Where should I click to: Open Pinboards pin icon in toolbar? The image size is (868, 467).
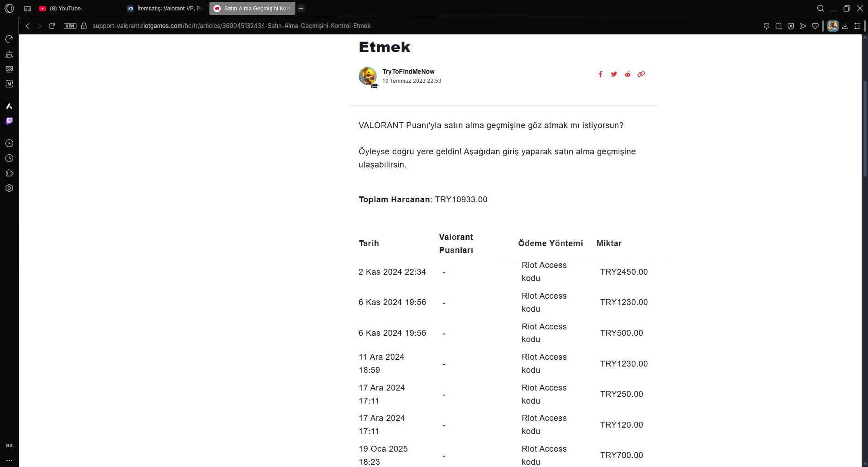766,26
